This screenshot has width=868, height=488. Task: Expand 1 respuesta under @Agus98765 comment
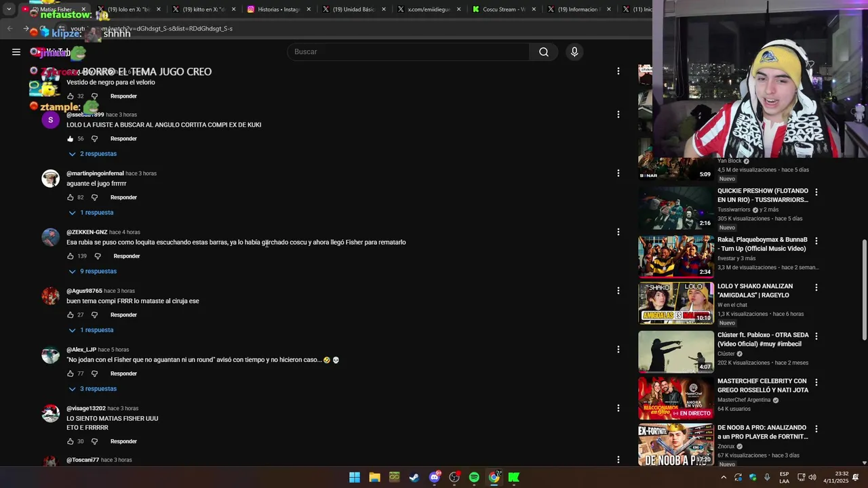tap(91, 330)
